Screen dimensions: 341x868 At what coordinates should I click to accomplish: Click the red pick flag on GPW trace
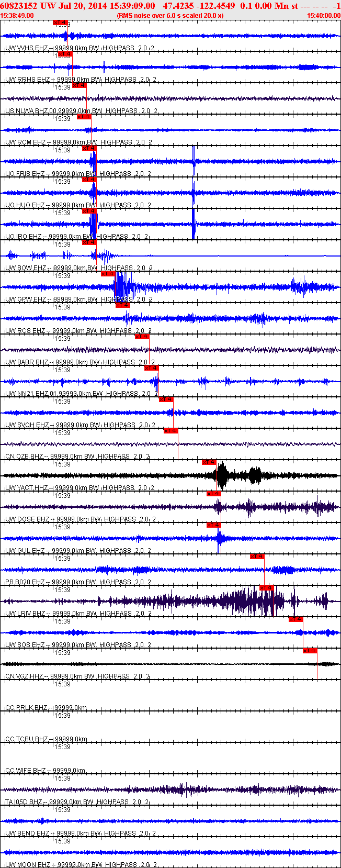tap(108, 274)
